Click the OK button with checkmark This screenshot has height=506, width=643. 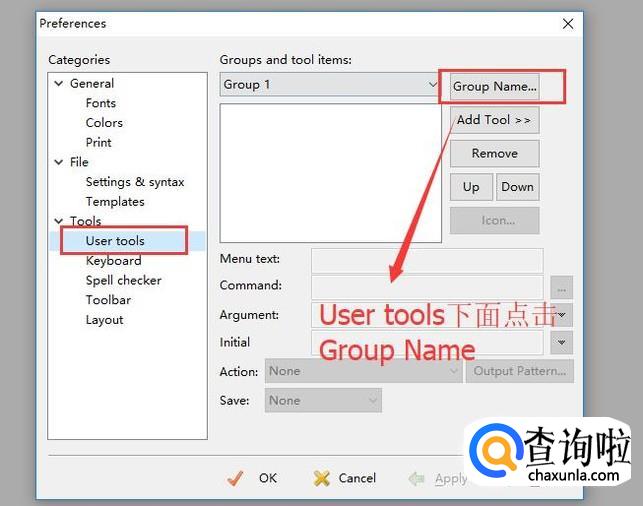pyautogui.click(x=252, y=478)
